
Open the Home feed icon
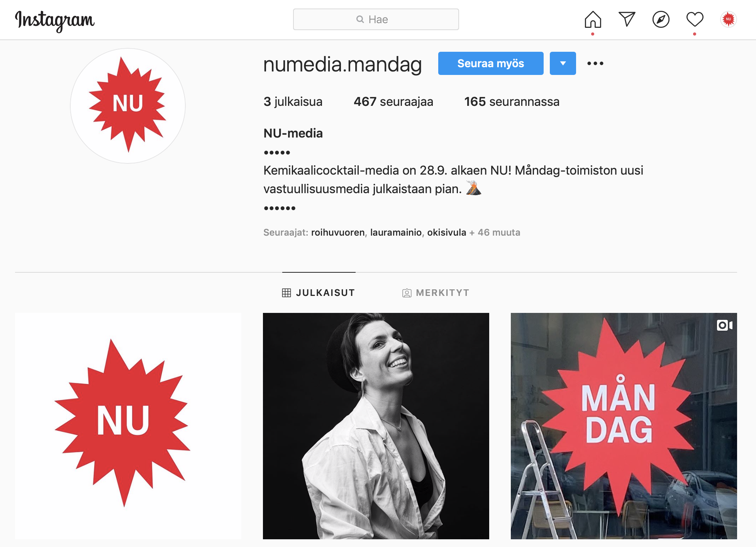coord(593,19)
